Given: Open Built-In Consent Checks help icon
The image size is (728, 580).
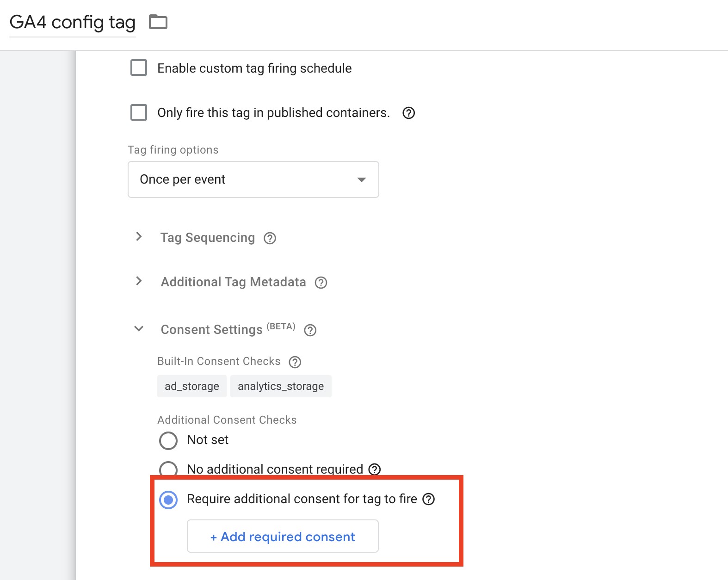Looking at the screenshot, I should [295, 362].
